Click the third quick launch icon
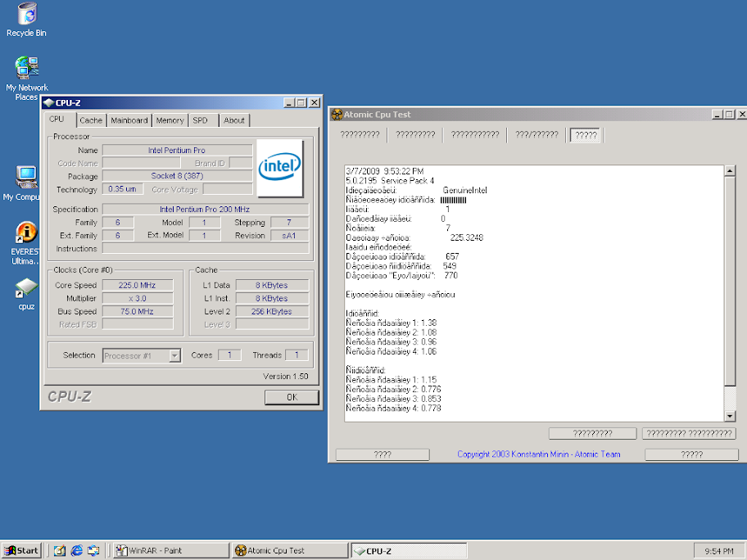The image size is (747, 560). (x=93, y=550)
